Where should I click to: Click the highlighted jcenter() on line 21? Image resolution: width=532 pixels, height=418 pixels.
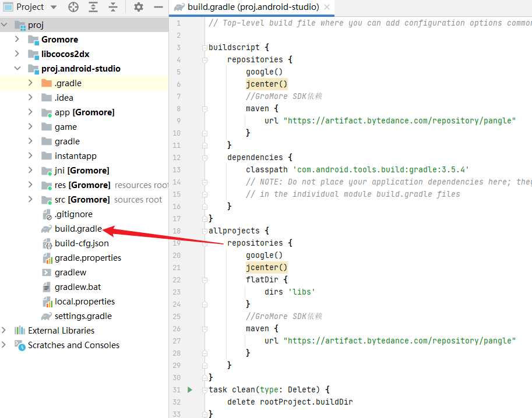[x=267, y=267]
